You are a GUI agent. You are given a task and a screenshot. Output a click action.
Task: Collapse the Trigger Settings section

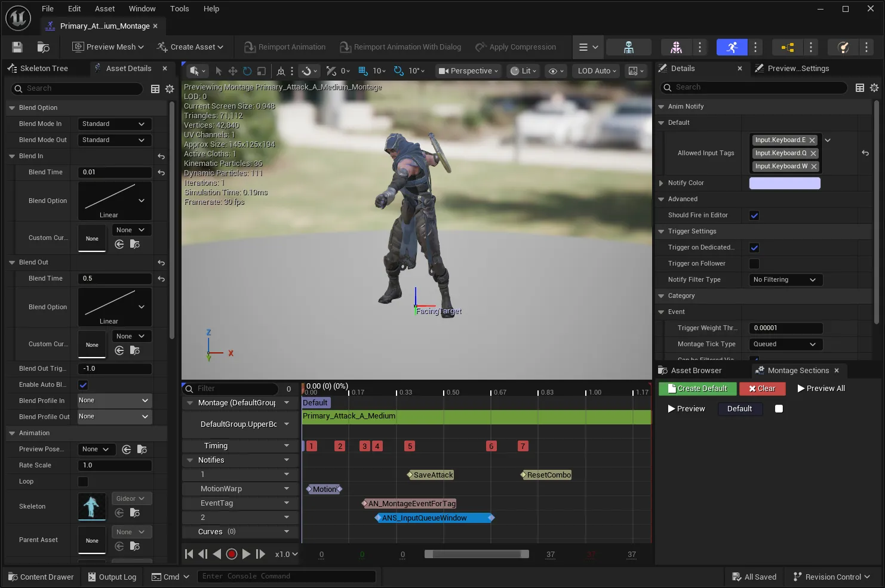(x=661, y=232)
